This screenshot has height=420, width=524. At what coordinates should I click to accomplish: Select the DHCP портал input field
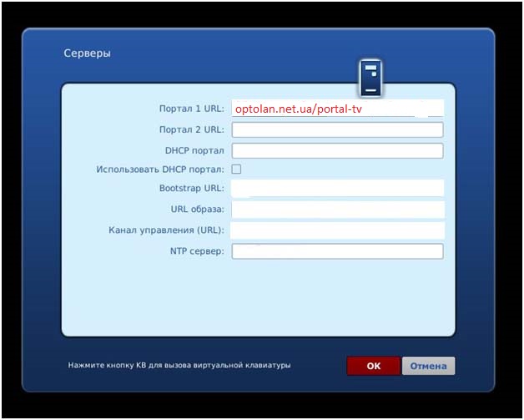tap(338, 151)
